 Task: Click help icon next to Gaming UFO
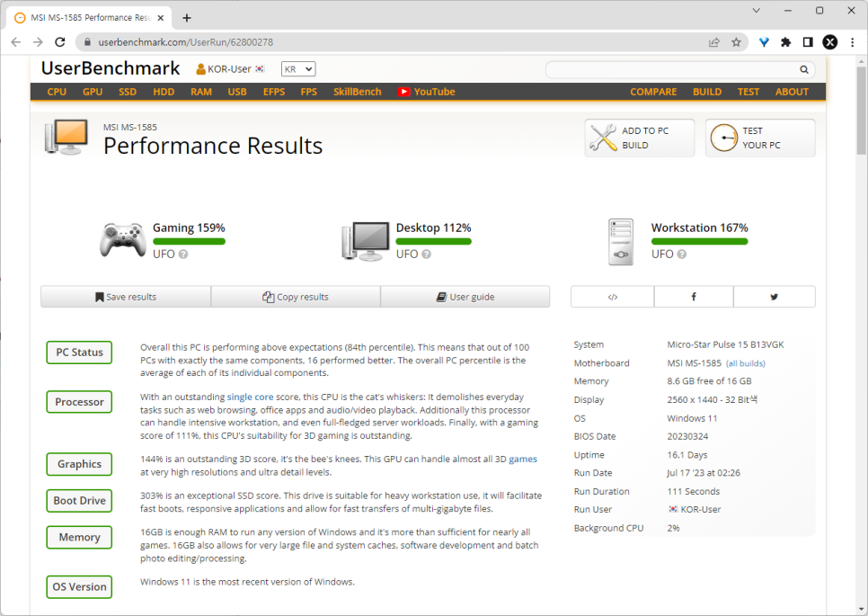(x=183, y=254)
